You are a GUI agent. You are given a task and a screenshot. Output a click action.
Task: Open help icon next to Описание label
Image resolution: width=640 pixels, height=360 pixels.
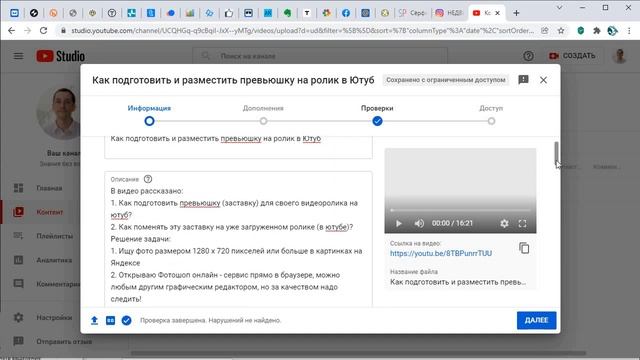coord(148,179)
